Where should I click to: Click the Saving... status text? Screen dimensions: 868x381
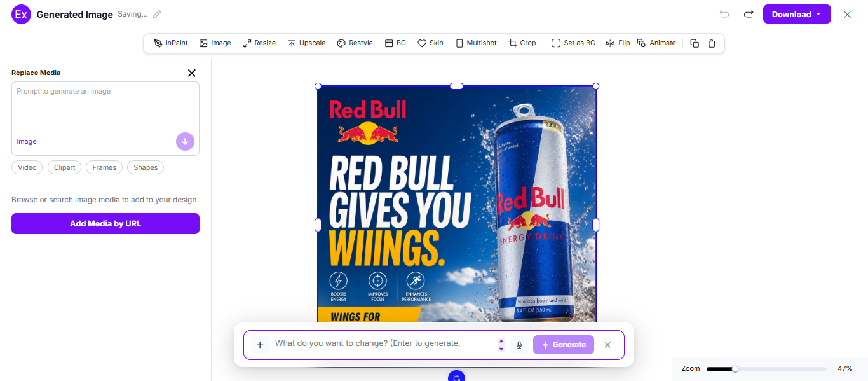pyautogui.click(x=132, y=14)
